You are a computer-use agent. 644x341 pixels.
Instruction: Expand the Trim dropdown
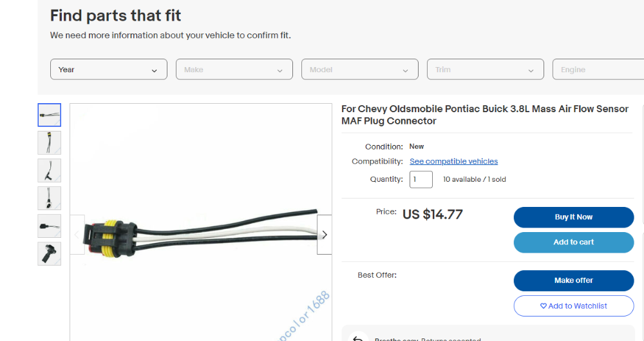click(x=486, y=70)
